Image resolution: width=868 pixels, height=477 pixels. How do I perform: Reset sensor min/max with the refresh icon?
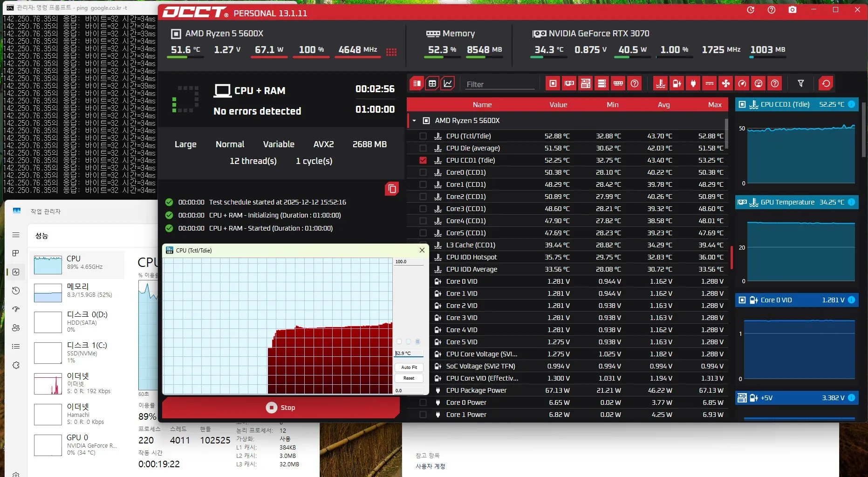point(826,83)
